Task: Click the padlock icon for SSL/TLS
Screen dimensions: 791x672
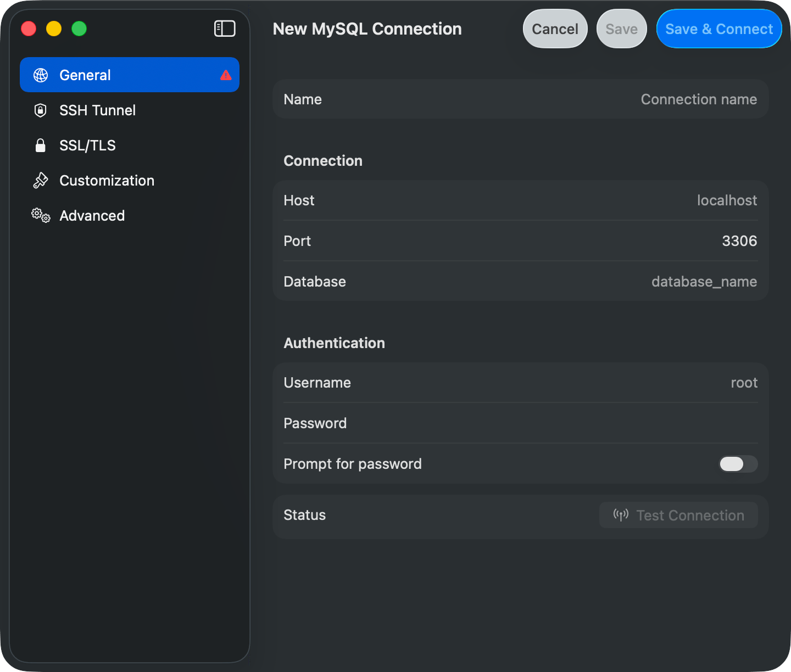Action: [x=40, y=145]
